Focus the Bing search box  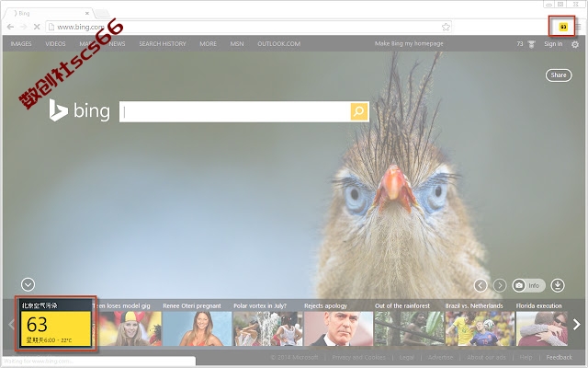(235, 111)
